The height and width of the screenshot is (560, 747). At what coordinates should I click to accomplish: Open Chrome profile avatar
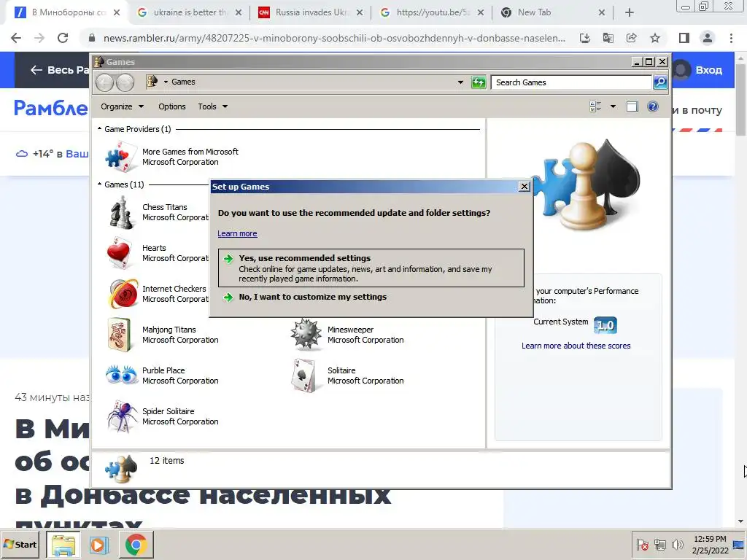tap(708, 38)
